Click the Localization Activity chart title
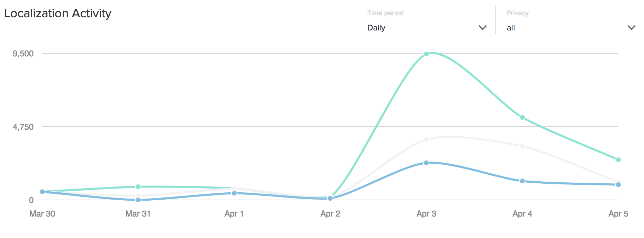644x238 pixels. 58,13
